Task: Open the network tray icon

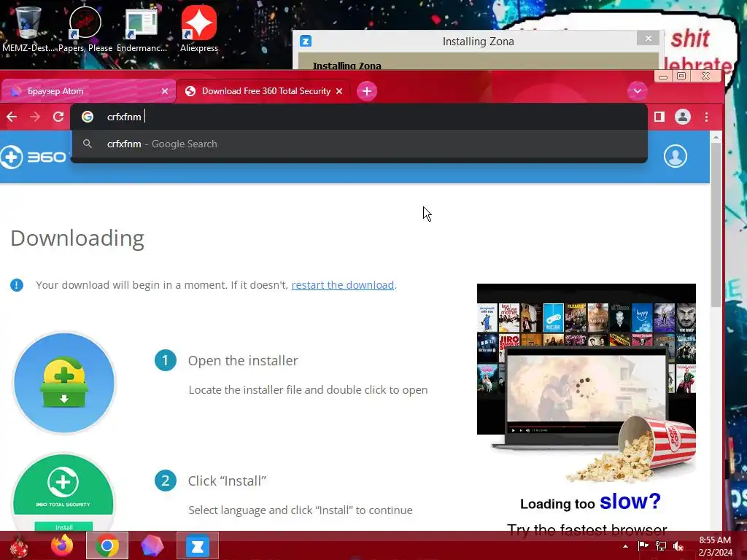Action: tap(661, 545)
